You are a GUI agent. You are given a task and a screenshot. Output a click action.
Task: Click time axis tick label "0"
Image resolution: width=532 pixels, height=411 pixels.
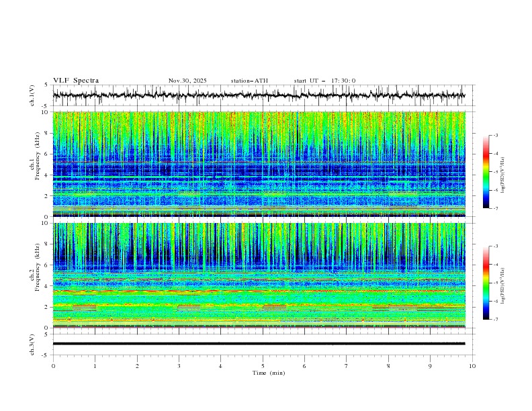[53, 366]
